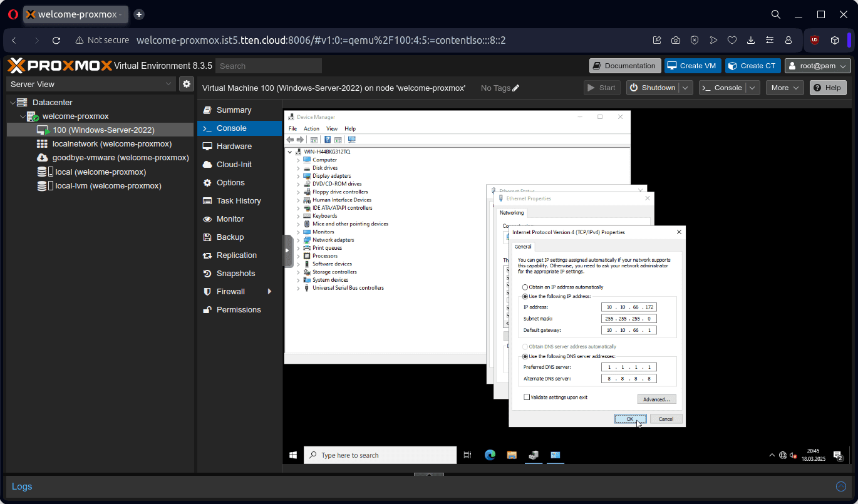858x504 pixels.
Task: Open Opera easy setup sliders icon
Action: coord(770,40)
